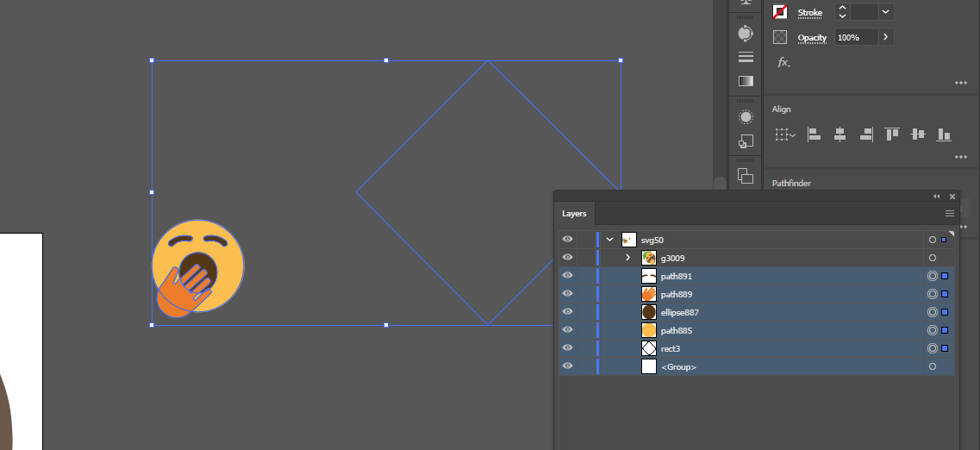This screenshot has width=980, height=450.
Task: Show more options in Align section
Action: point(961,158)
